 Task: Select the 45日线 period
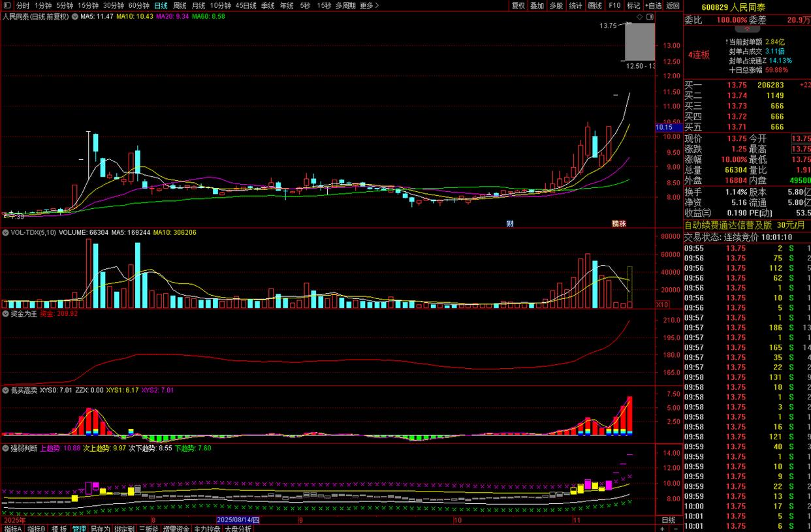246,5
